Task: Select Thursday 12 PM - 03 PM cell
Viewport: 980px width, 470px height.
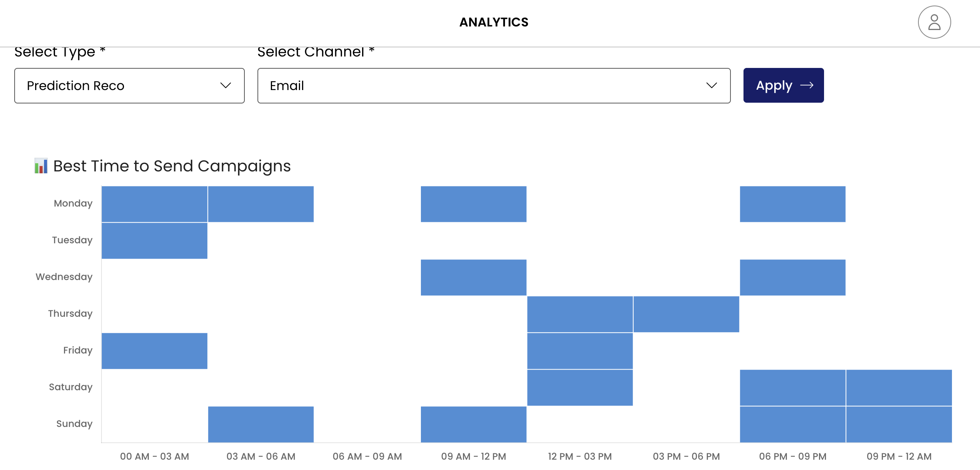Action: (580, 314)
